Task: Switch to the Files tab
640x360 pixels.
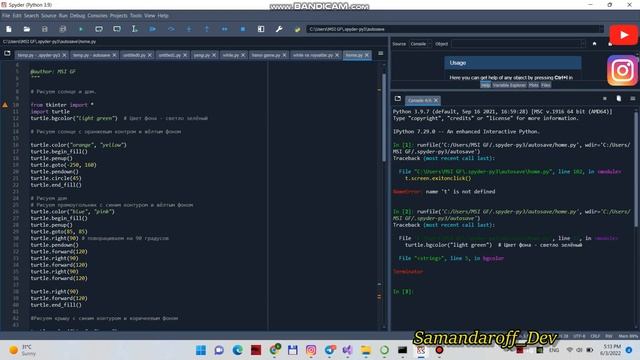Action: [546, 85]
